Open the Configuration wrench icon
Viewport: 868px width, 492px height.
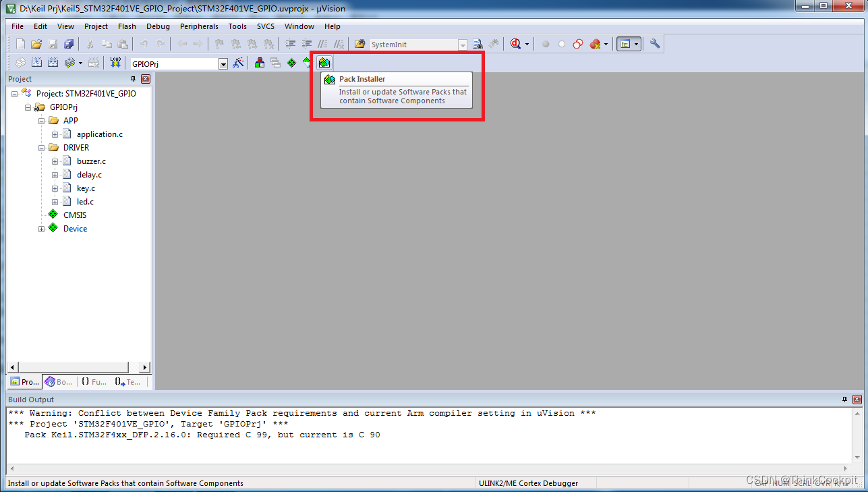pos(655,44)
